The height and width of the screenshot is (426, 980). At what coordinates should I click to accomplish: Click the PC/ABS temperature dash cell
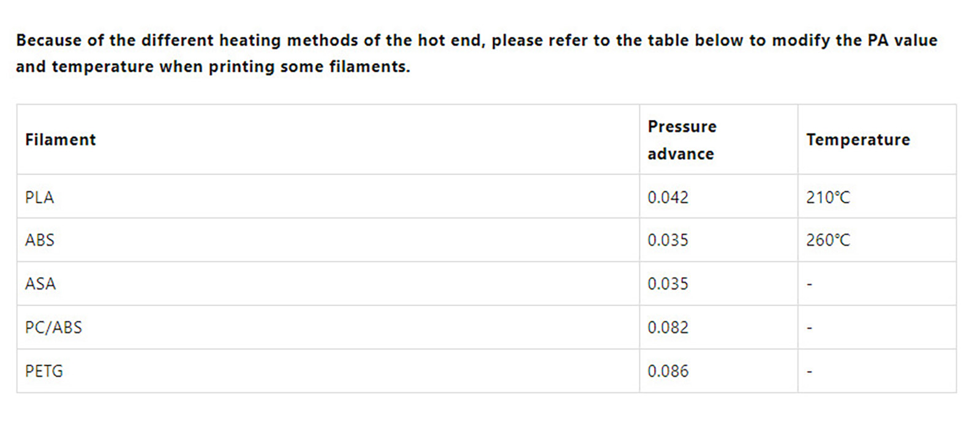(877, 327)
